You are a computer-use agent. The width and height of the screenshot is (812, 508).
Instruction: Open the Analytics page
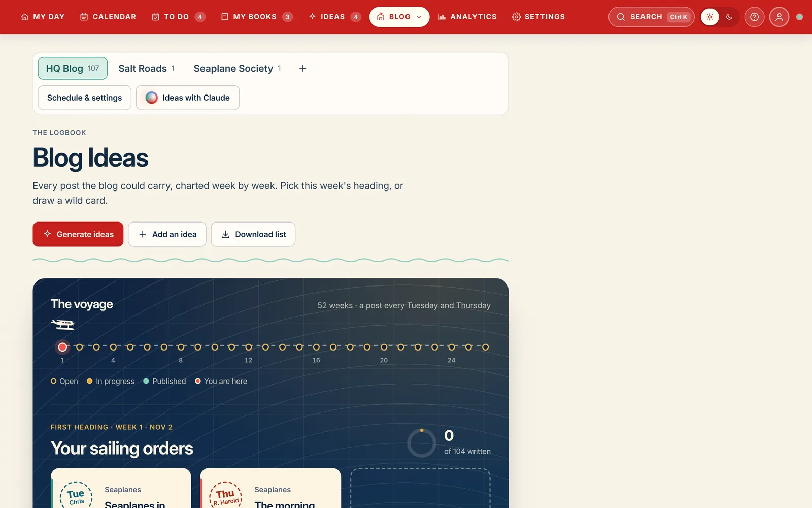(x=467, y=17)
